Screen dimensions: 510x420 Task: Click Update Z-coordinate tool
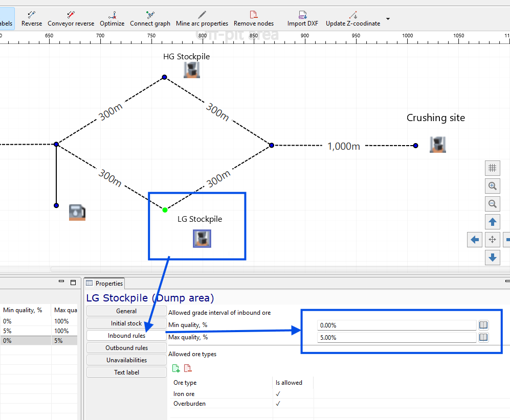click(x=353, y=18)
